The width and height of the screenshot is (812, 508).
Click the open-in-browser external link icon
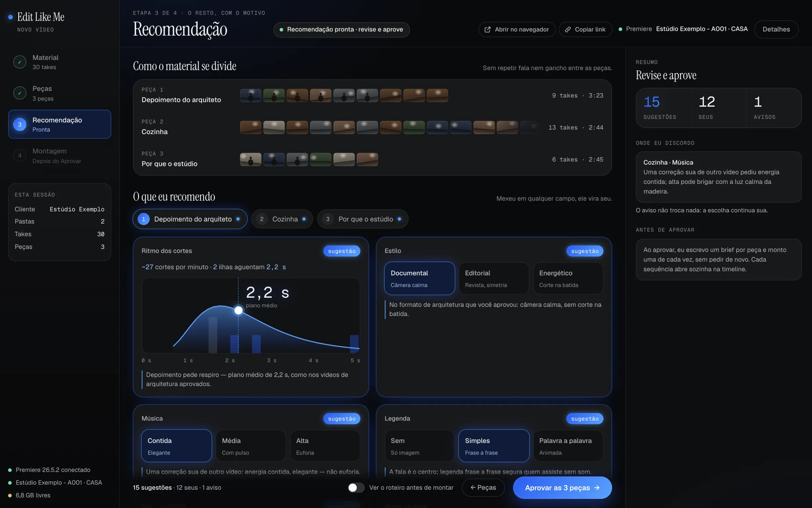tap(488, 29)
